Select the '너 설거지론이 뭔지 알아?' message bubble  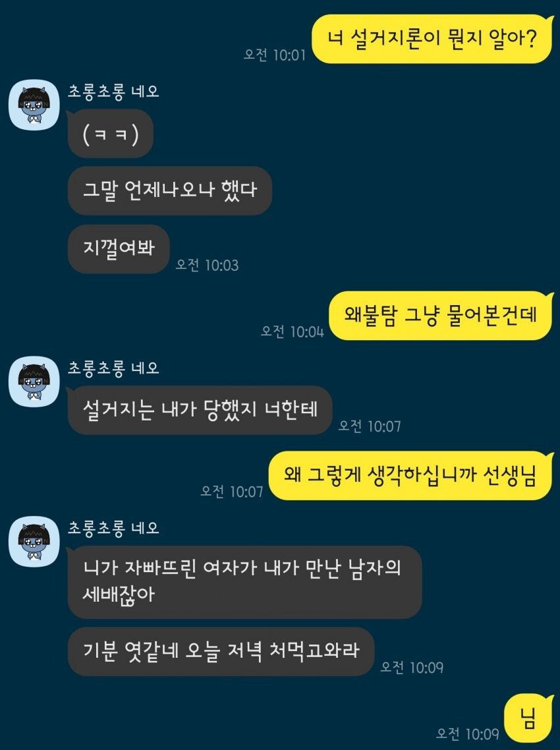coord(432,39)
